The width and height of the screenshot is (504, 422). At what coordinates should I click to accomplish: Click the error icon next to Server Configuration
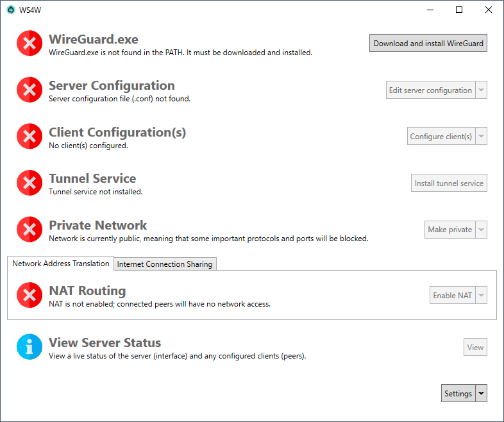click(29, 90)
